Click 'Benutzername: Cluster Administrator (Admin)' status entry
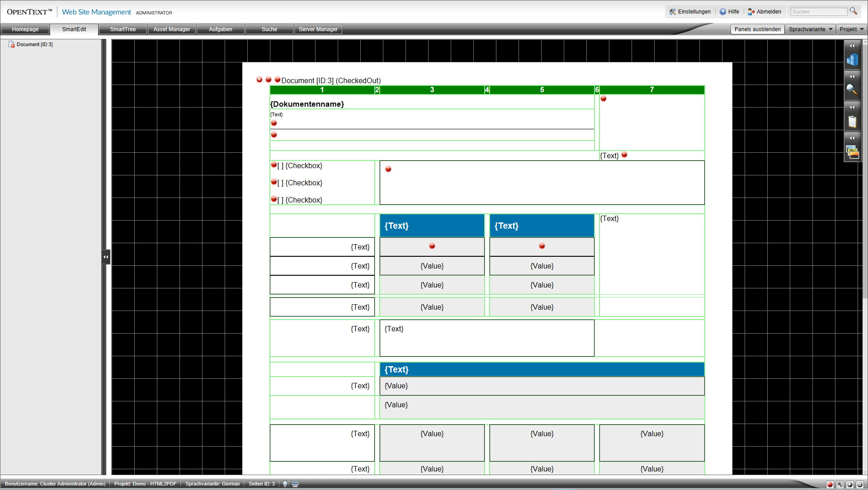Screen dimensions: 868x490 [x=55, y=484]
